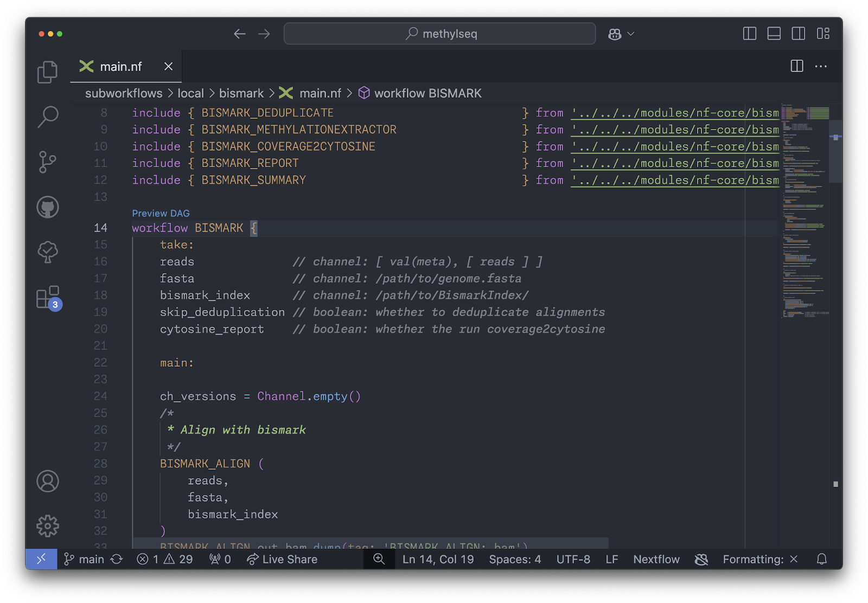Expand the bismark breadcrumb folder
Viewport: 868px width, 603px height.
pos(241,93)
